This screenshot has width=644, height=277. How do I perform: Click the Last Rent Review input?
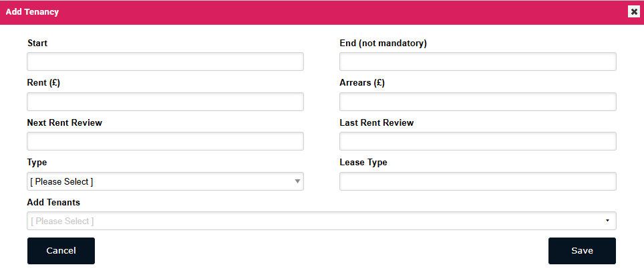coord(478,141)
